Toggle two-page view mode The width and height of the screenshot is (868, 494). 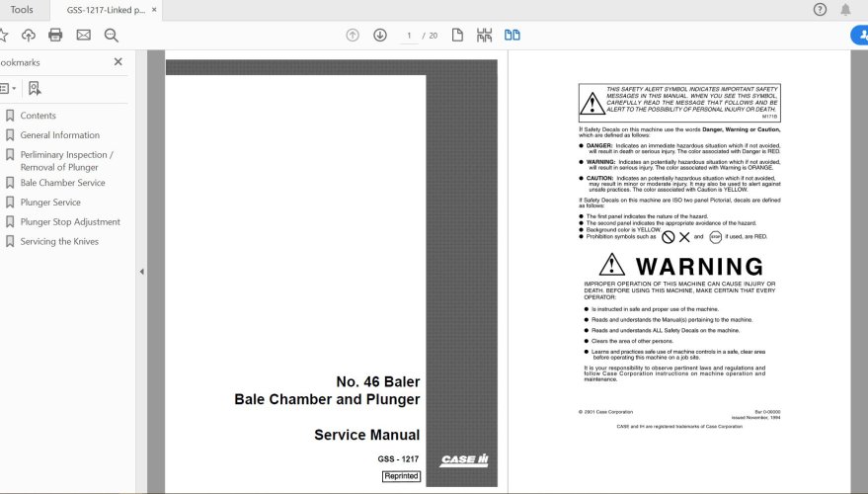pos(512,35)
